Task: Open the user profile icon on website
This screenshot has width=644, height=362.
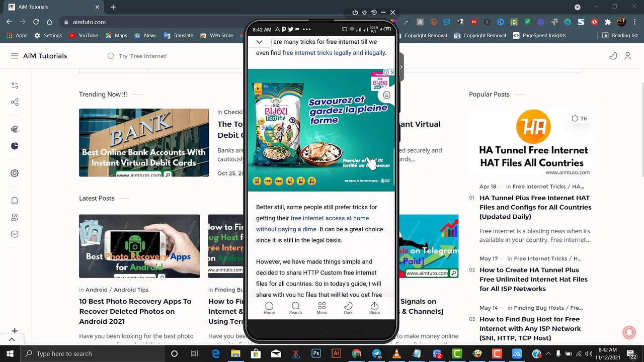Action: (x=627, y=56)
